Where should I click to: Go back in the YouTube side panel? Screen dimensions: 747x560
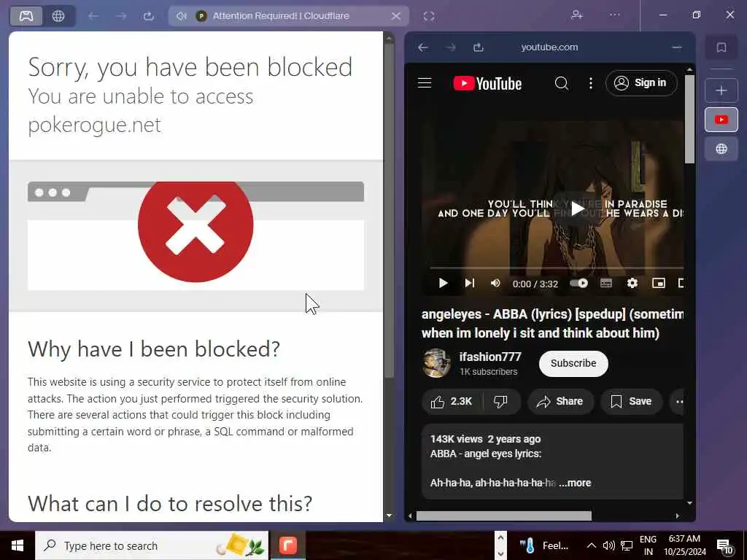click(423, 47)
